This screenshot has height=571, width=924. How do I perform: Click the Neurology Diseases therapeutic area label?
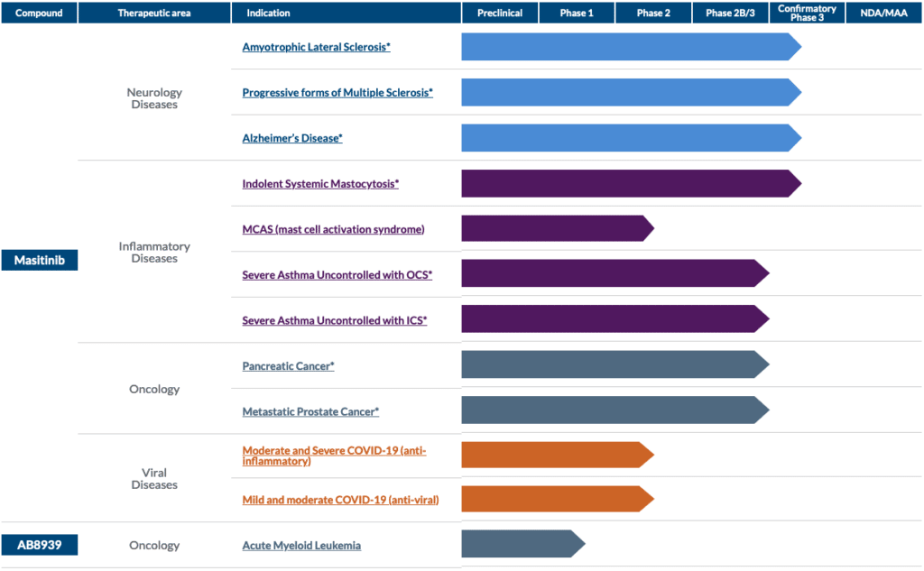click(153, 98)
